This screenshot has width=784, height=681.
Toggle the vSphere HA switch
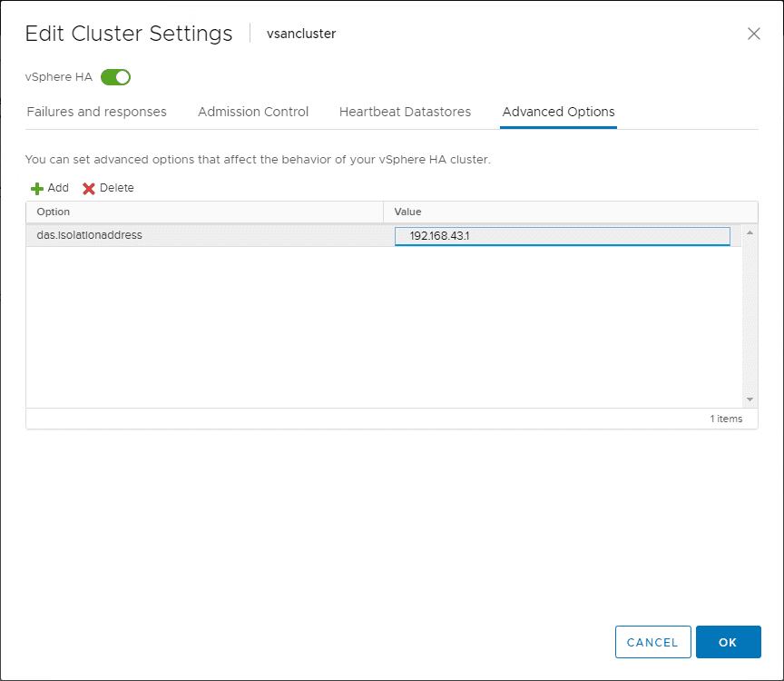point(116,77)
